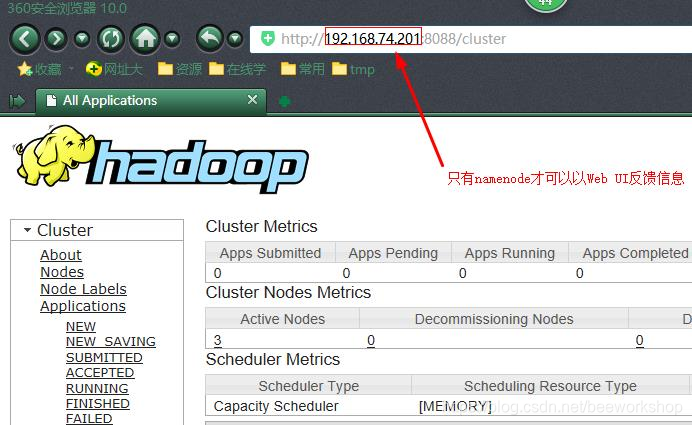Open the tmp bookmark folder

(x=353, y=69)
